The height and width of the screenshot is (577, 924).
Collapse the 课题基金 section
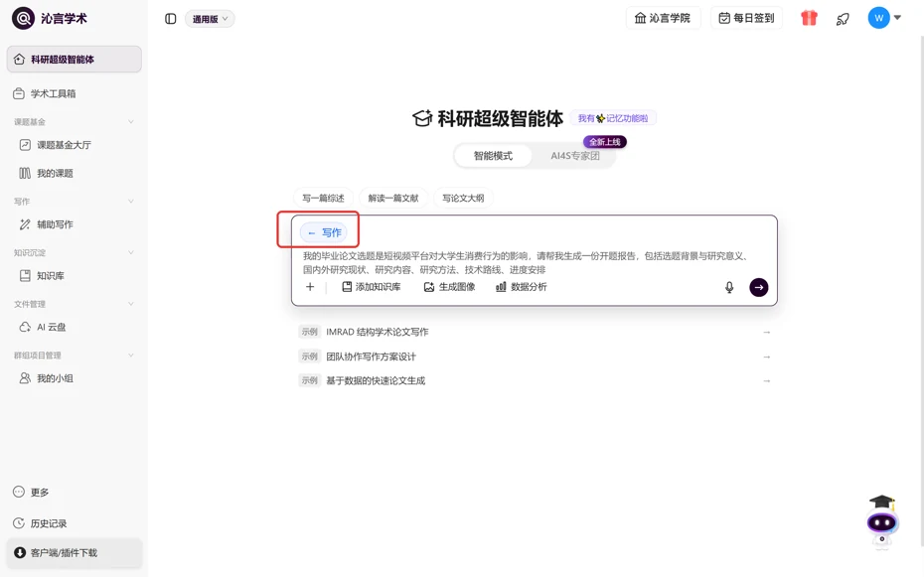pyautogui.click(x=131, y=122)
